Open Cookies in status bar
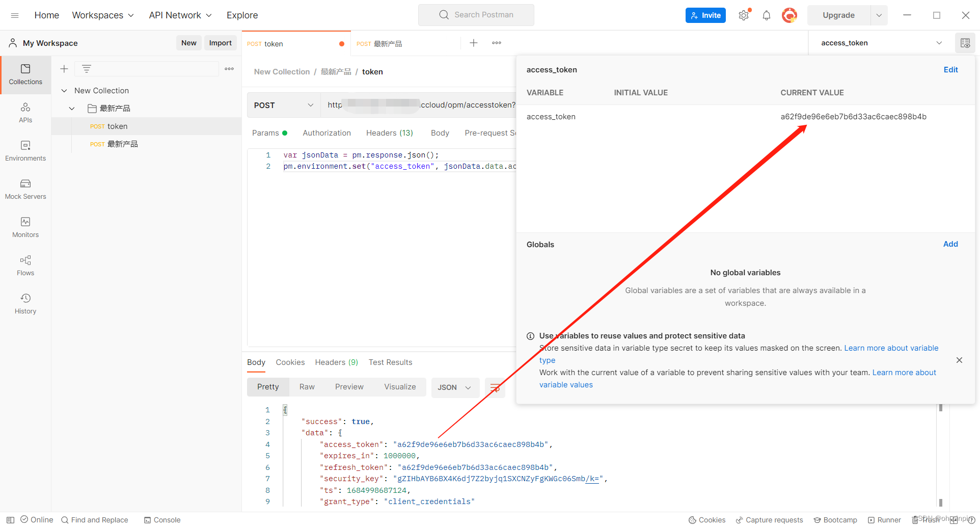 [x=707, y=520]
